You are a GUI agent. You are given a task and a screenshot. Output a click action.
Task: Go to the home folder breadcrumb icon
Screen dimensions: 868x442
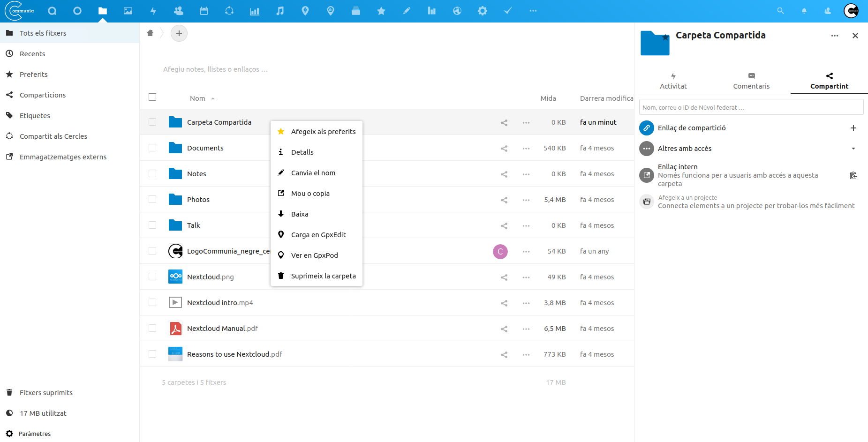[150, 33]
